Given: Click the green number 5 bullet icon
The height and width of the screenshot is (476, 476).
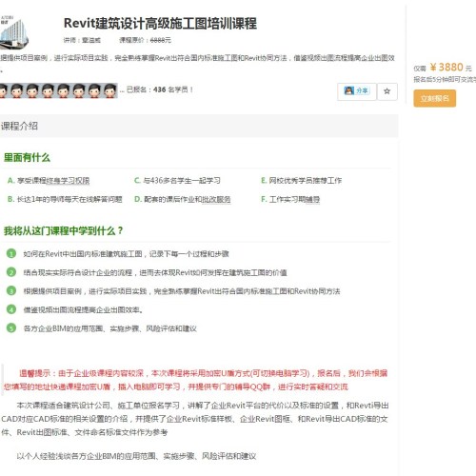Looking at the screenshot, I should [x=11, y=327].
